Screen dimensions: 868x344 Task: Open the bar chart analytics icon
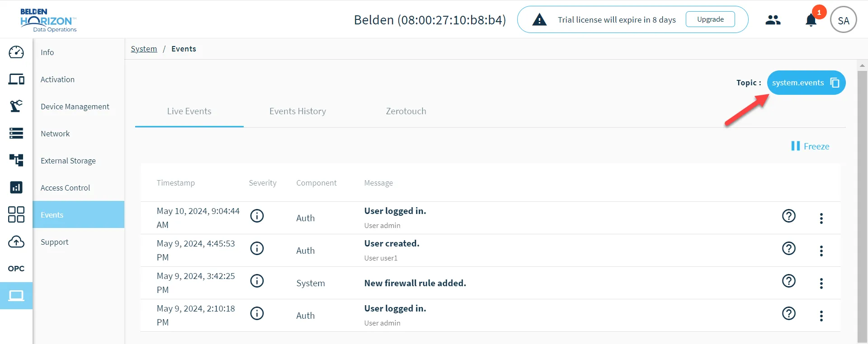pyautogui.click(x=16, y=187)
